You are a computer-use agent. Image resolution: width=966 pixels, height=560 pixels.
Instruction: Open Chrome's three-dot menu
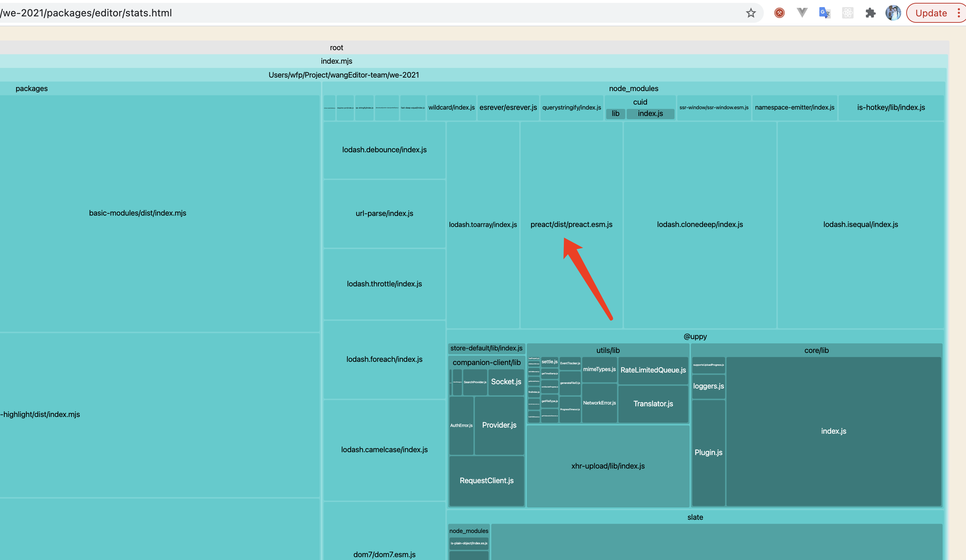coord(959,13)
